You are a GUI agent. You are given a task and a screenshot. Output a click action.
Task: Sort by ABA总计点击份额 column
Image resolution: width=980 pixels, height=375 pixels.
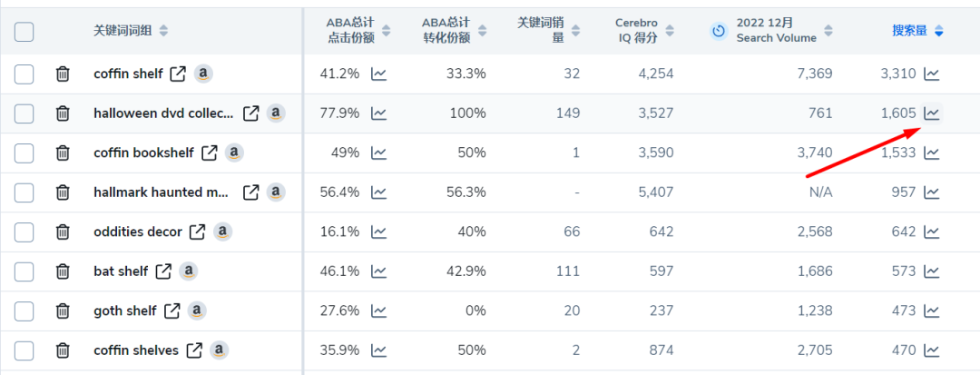(387, 31)
